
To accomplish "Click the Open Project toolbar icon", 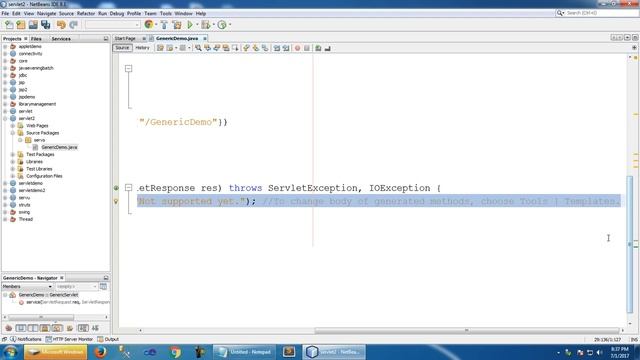I will (33, 25).
